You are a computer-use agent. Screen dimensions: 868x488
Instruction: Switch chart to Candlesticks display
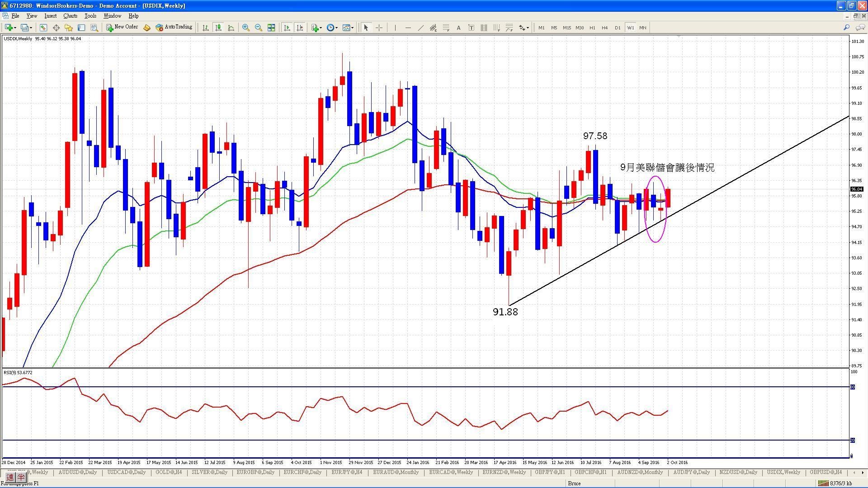(218, 28)
